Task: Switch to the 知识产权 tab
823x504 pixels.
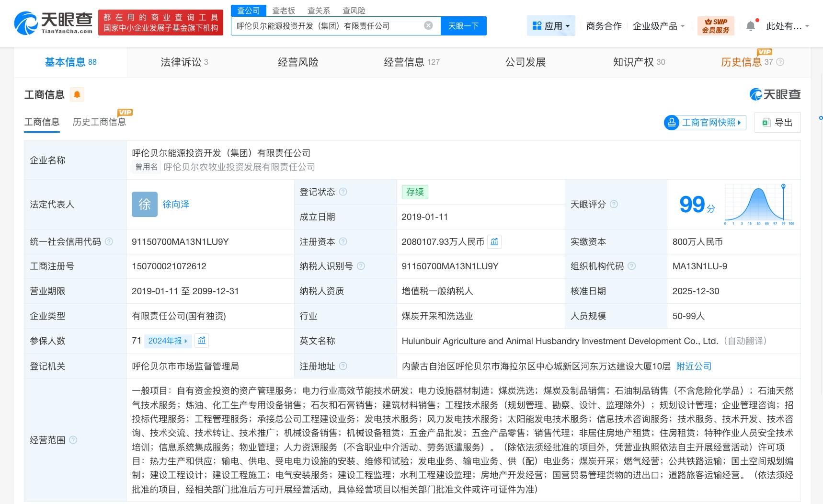Action: pyautogui.click(x=639, y=62)
